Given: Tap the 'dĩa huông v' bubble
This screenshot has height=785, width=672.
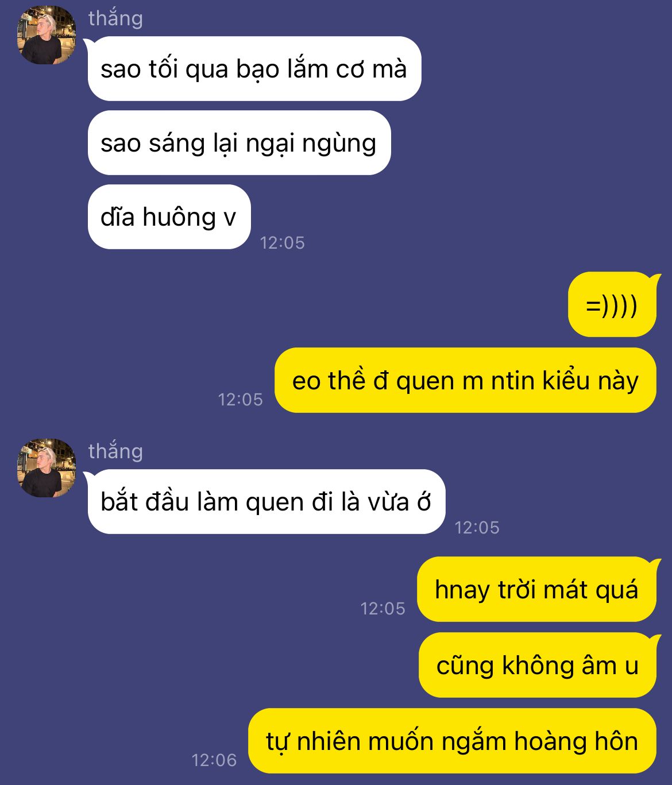Looking at the screenshot, I should 169,217.
